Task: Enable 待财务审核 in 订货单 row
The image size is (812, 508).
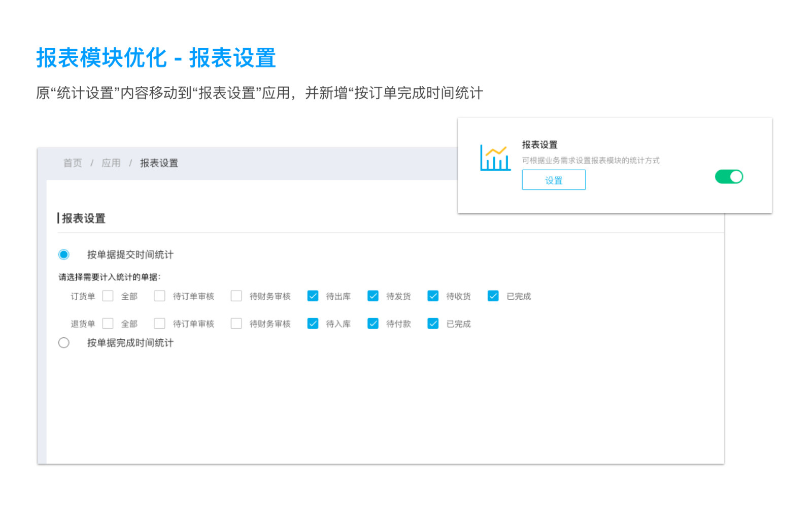Action: (x=236, y=296)
